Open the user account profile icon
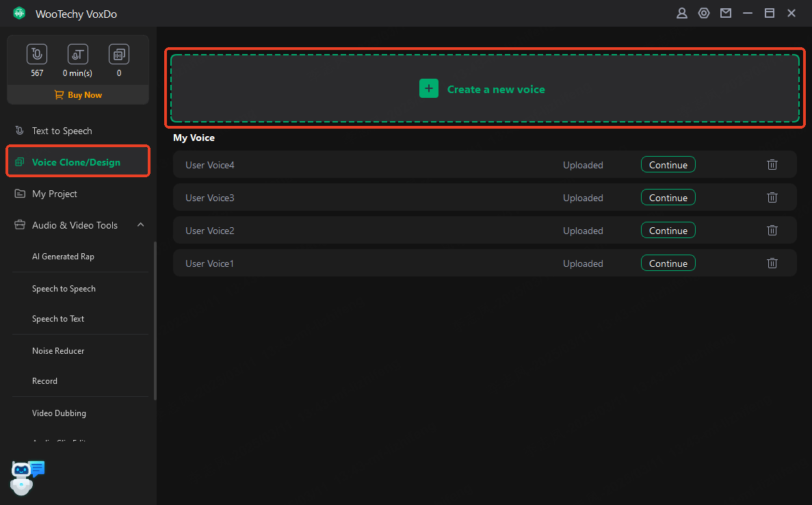The width and height of the screenshot is (812, 505). pos(681,13)
